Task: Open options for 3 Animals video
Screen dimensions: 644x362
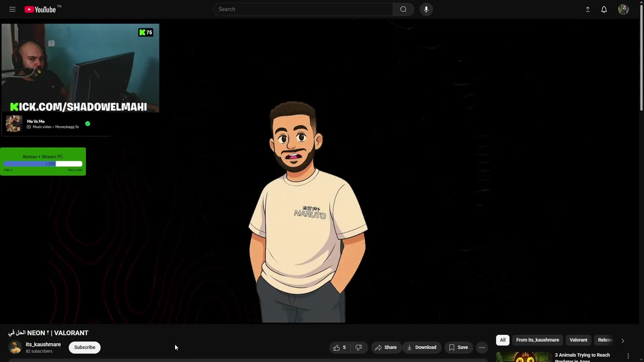Action: [x=628, y=356]
